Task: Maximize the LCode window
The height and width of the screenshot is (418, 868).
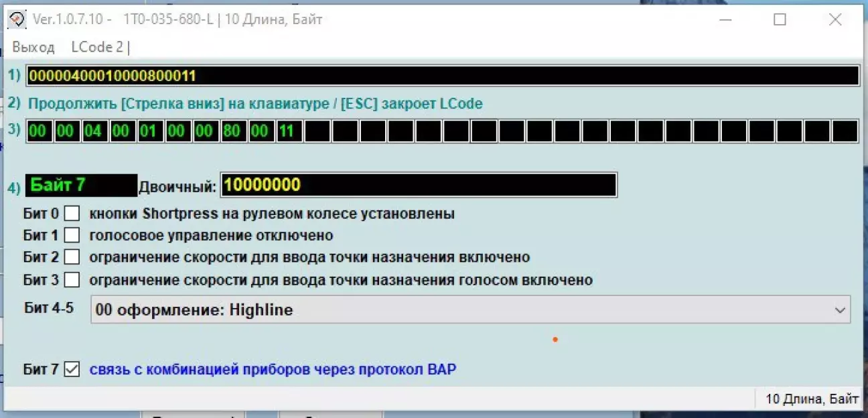Action: (x=780, y=20)
